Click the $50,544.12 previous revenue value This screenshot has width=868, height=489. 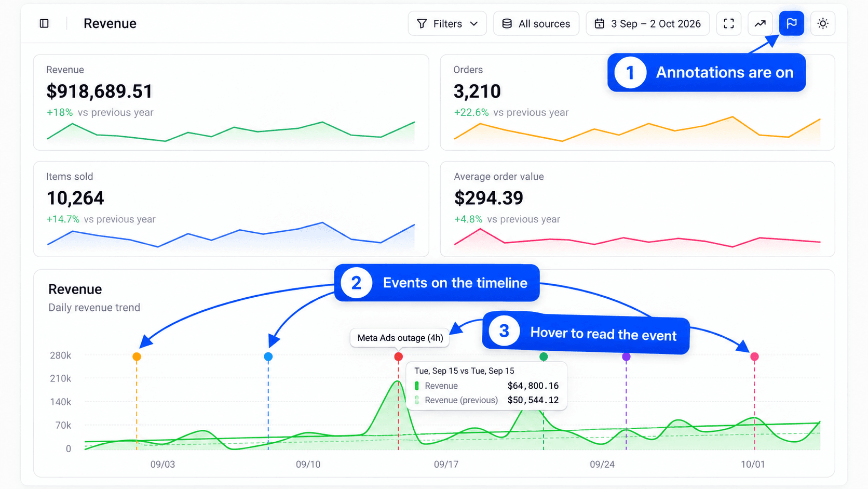click(533, 400)
